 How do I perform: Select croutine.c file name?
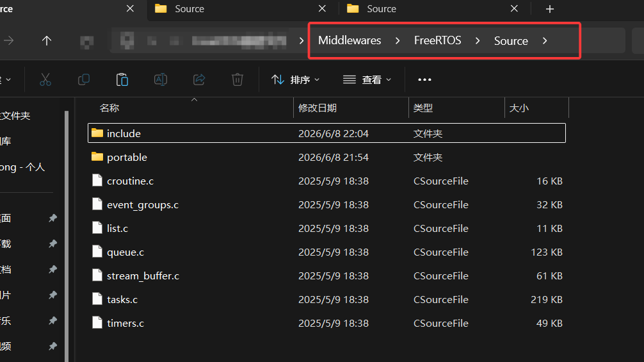tap(130, 181)
